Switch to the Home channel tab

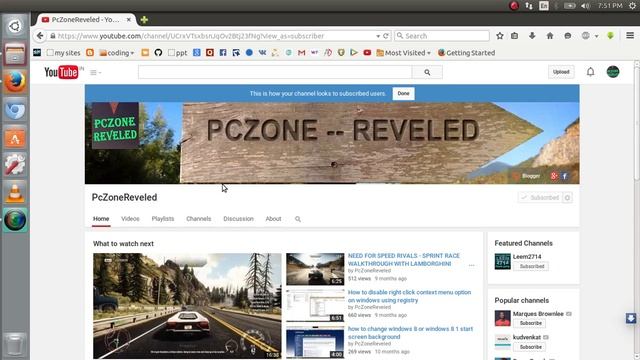[101, 219]
